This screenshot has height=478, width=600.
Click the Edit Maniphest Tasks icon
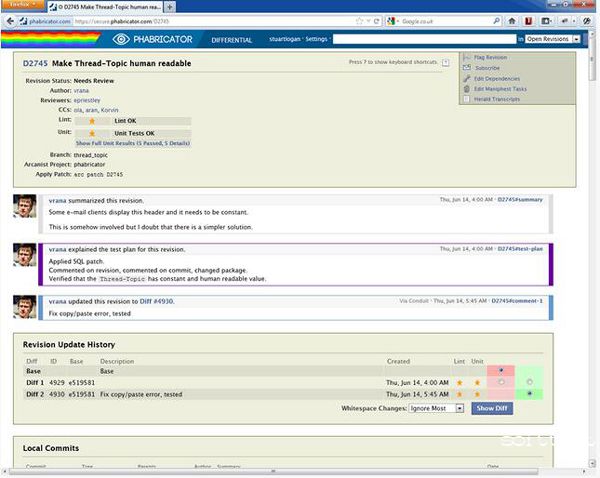(466, 89)
